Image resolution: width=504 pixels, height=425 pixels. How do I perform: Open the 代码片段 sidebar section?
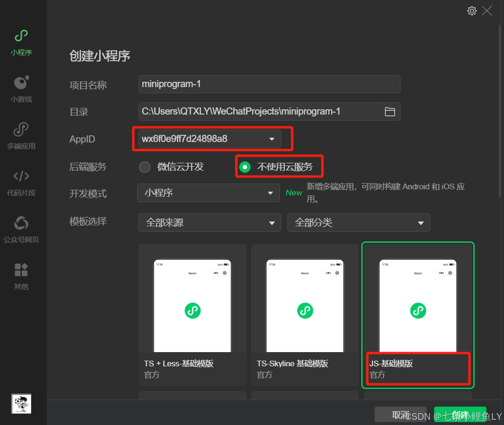21,183
